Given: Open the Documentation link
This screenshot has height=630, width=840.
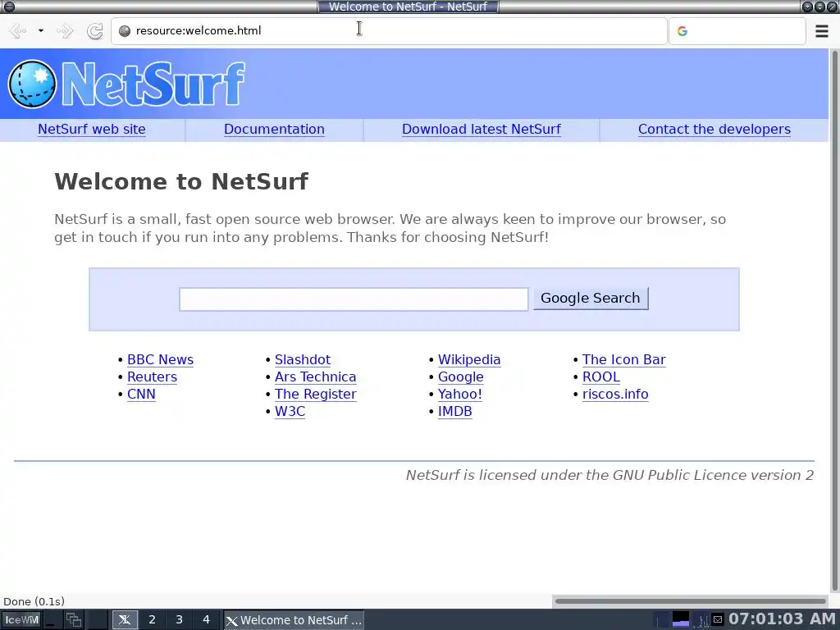Looking at the screenshot, I should point(274,130).
